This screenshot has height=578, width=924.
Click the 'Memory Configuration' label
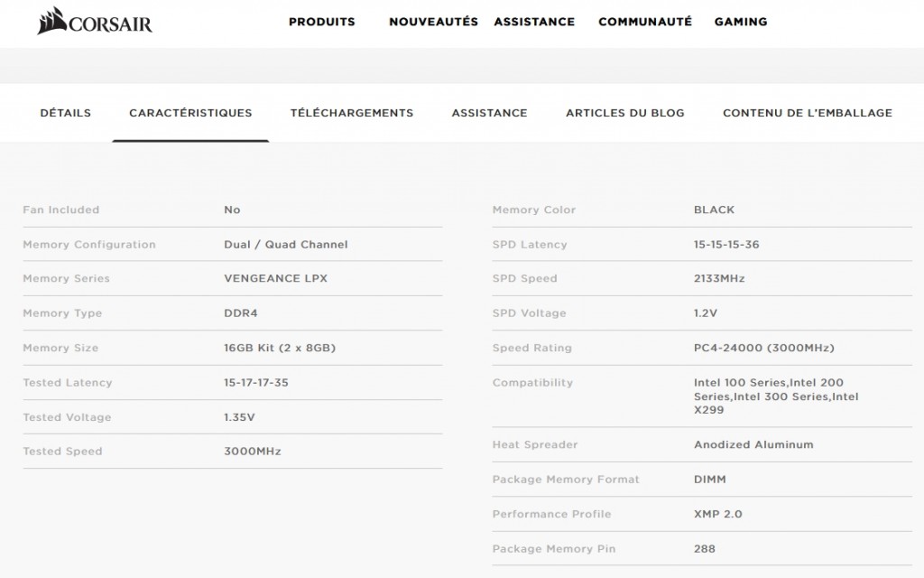pyautogui.click(x=89, y=244)
